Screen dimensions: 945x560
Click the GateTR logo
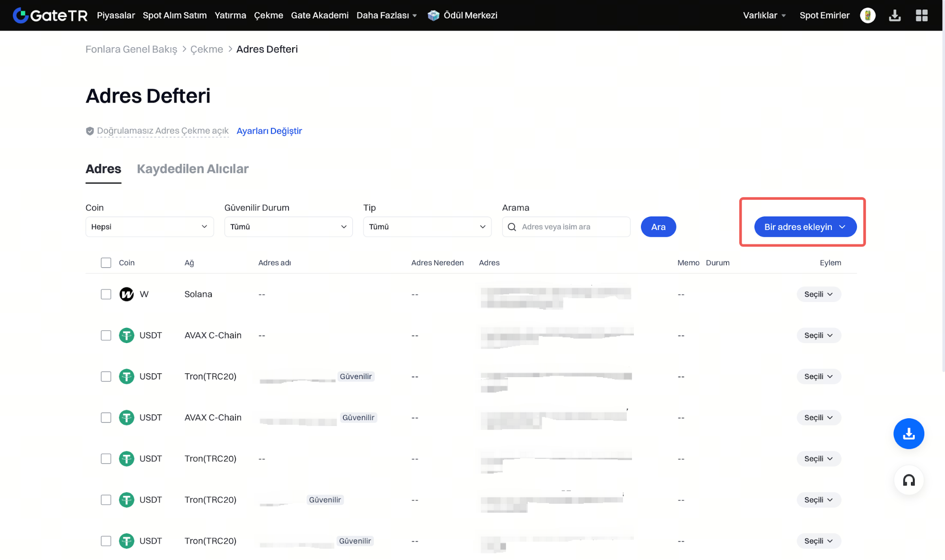(50, 15)
